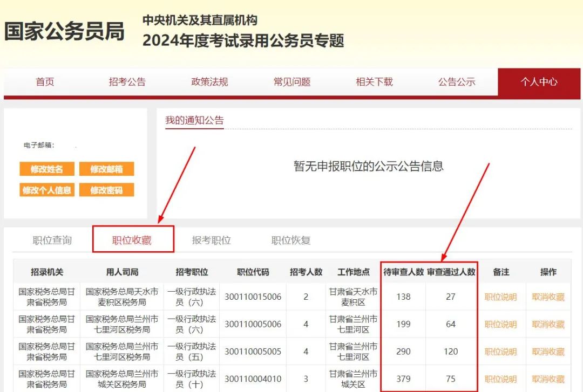The width and height of the screenshot is (583, 392).
Task: Click the 暂无申报职位的公示公告信息 message
Action: [369, 166]
